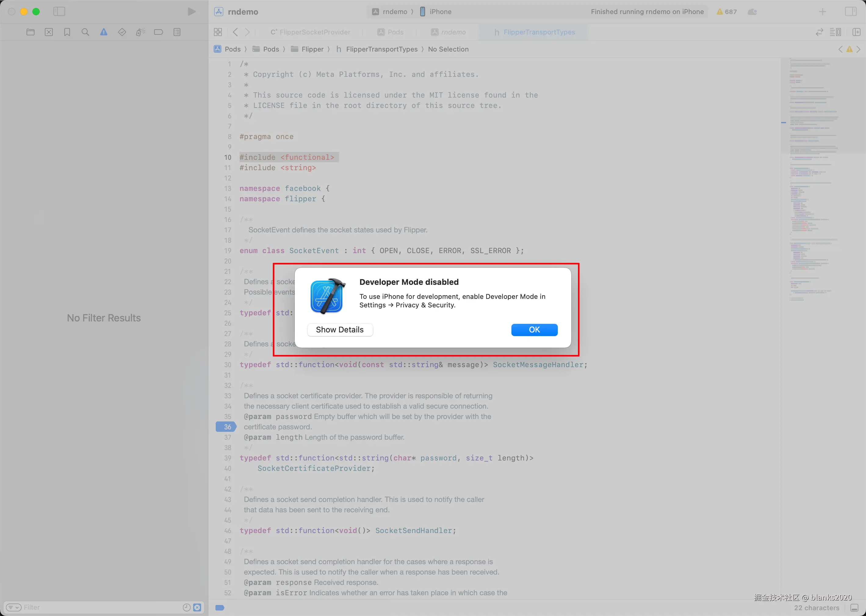Click OK in Developer Mode dialog
The height and width of the screenshot is (616, 866).
[x=534, y=330]
